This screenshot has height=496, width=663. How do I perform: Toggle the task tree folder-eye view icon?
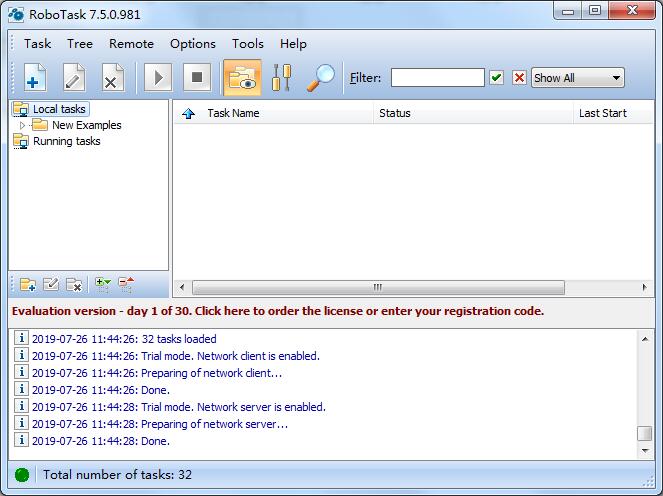[x=242, y=77]
